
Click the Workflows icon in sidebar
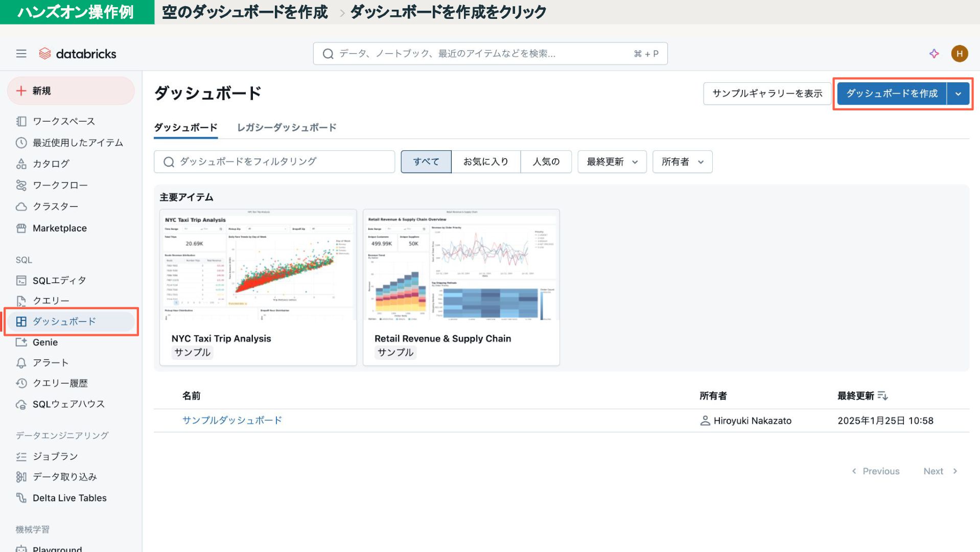coord(21,185)
